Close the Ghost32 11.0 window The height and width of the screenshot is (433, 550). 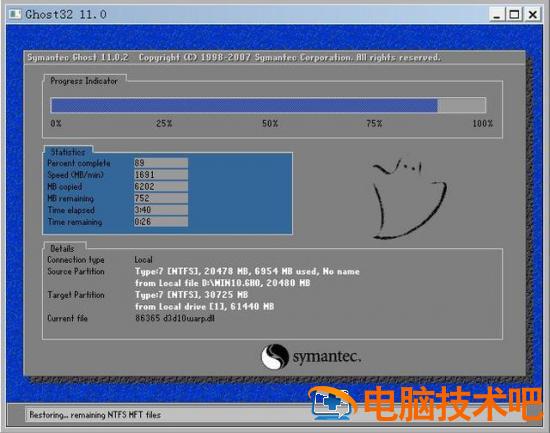532,15
